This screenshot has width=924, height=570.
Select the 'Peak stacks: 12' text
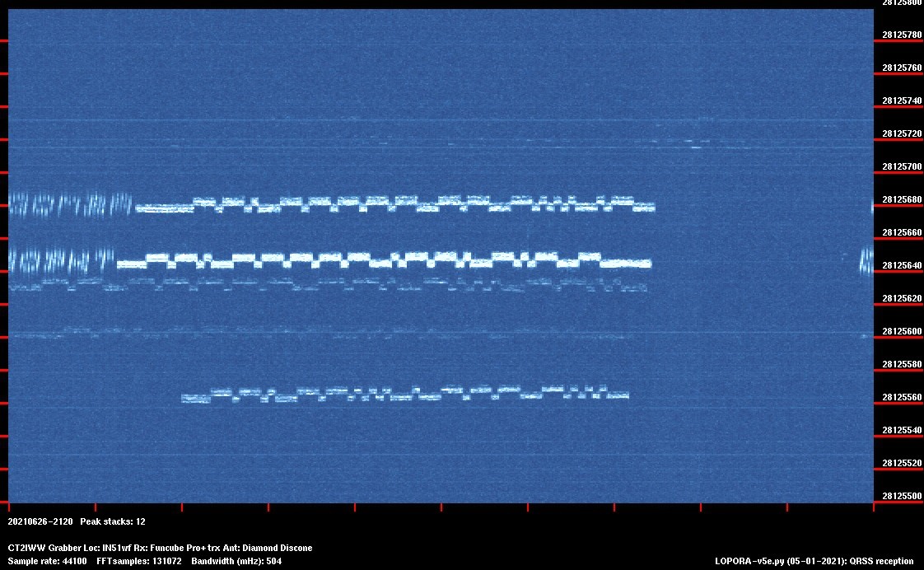click(x=113, y=521)
